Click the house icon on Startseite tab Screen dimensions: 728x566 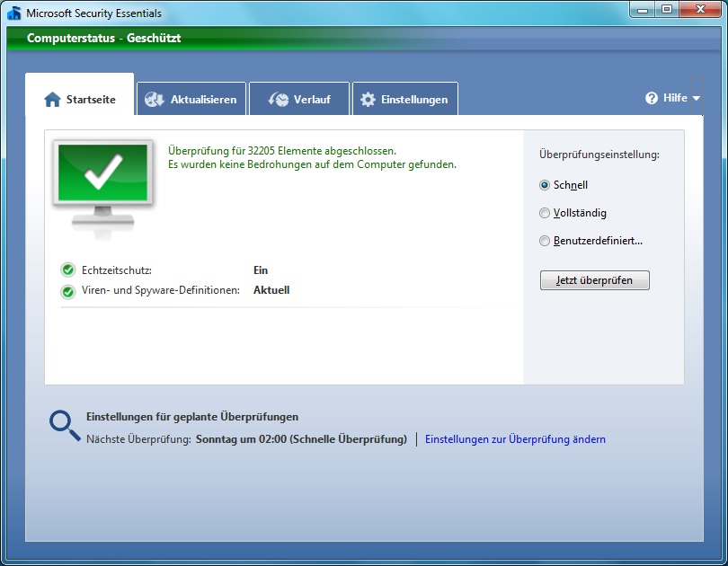52,100
